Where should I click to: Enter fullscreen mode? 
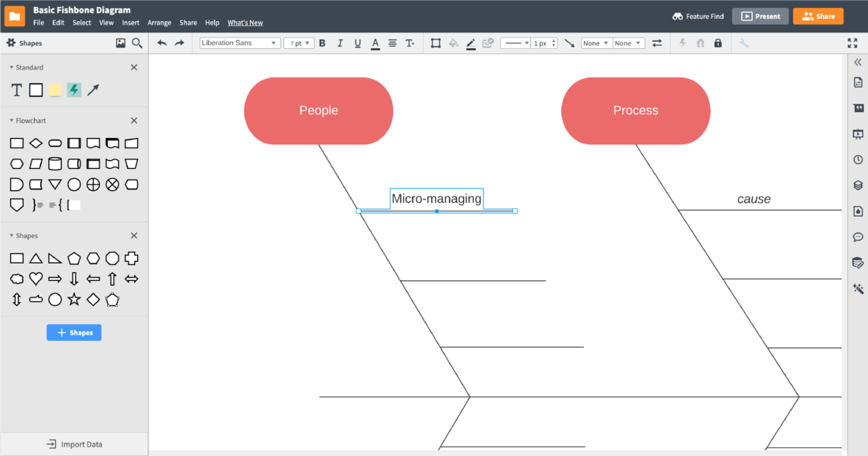(852, 43)
